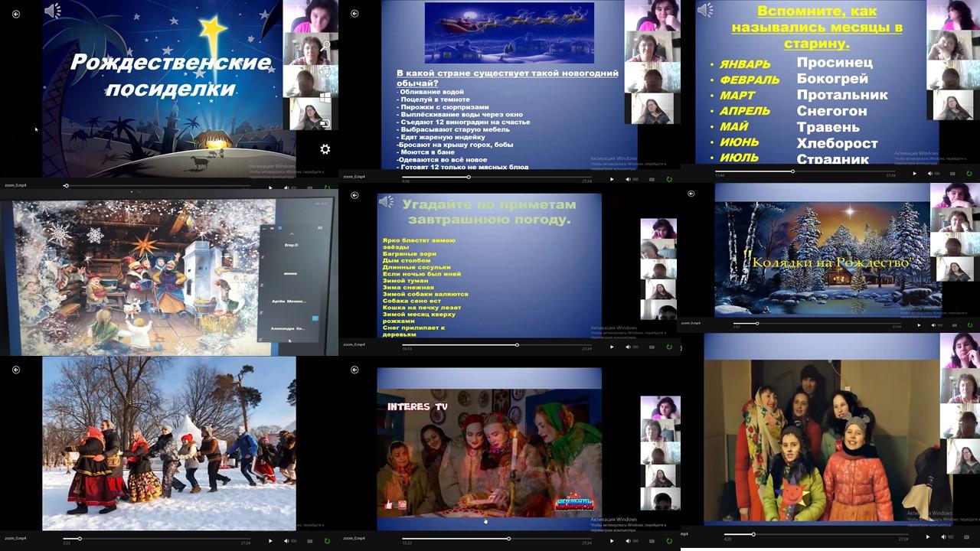
Task: Click speaker icon on Рождественские посиделки slide
Action: click(52, 11)
